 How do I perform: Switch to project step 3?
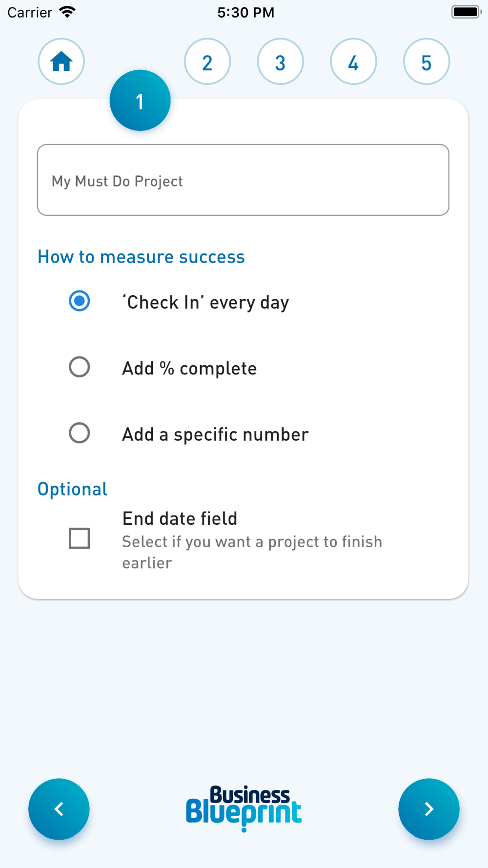click(281, 62)
